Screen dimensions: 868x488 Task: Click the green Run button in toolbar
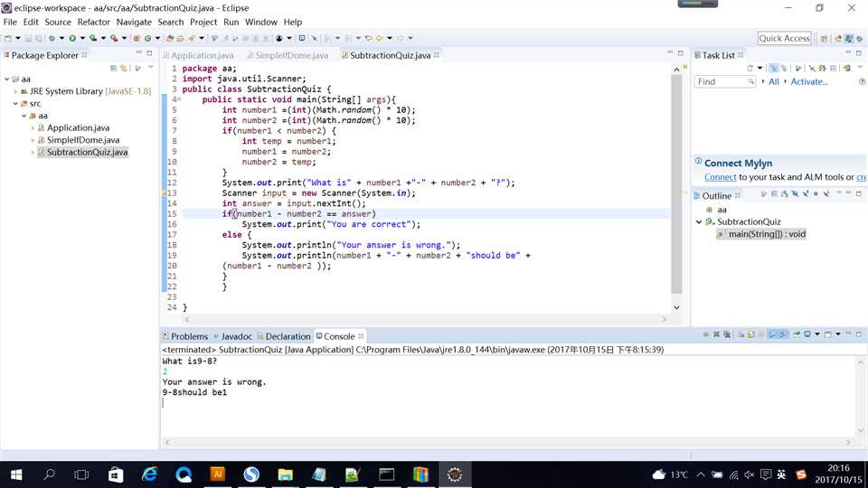(72, 38)
